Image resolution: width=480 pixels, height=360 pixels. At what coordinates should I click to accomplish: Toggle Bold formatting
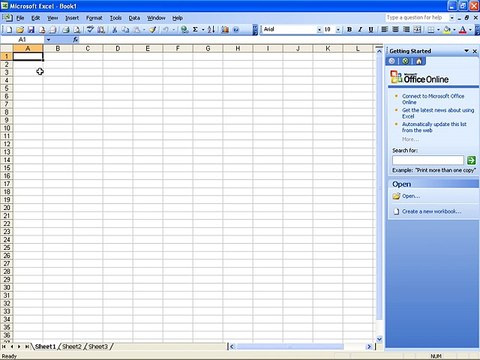[x=349, y=30]
